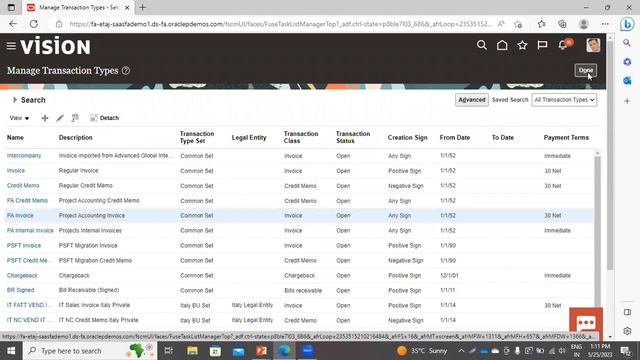Open browser collections icon

tap(562, 24)
